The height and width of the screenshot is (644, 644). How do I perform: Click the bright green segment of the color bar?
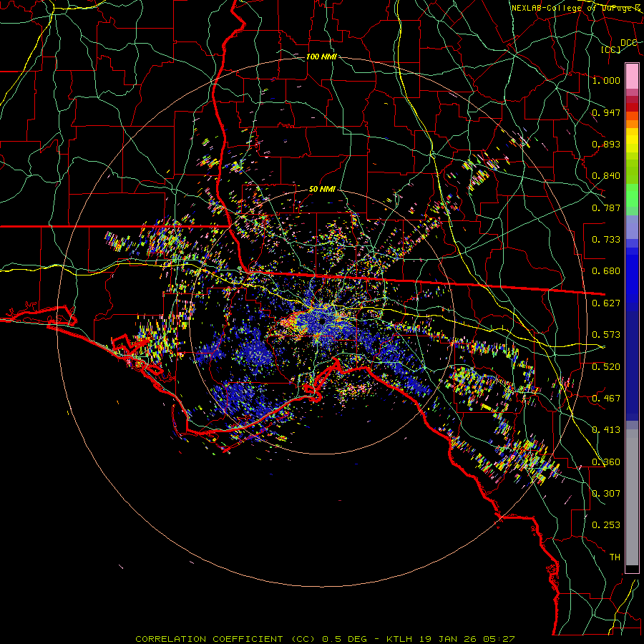pyautogui.click(x=632, y=195)
